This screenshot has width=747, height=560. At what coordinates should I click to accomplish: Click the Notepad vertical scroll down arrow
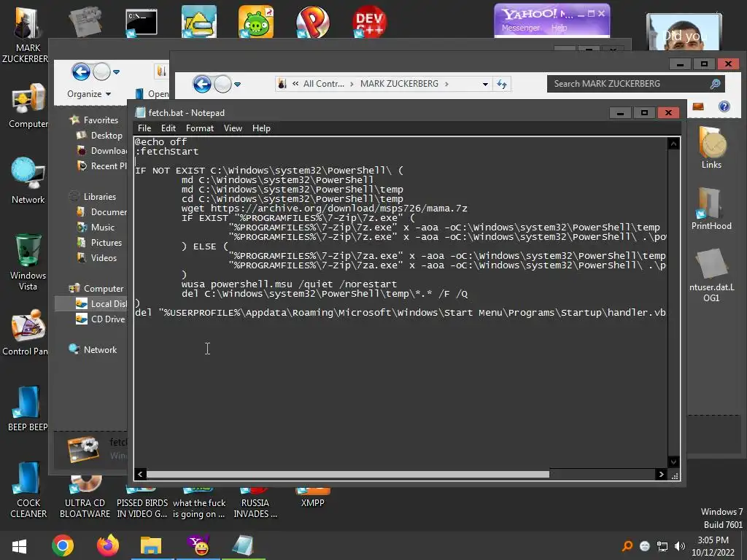pos(673,462)
